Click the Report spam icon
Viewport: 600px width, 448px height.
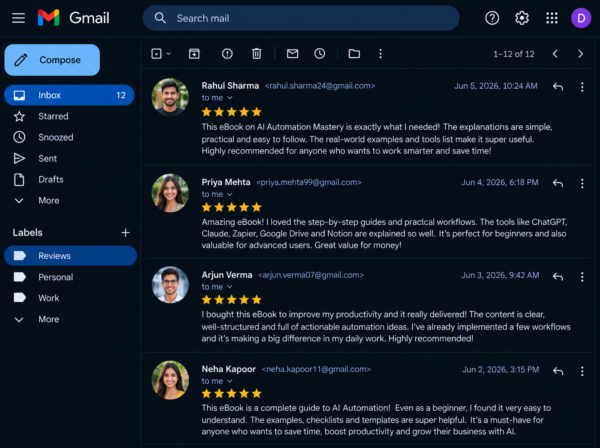coord(227,54)
